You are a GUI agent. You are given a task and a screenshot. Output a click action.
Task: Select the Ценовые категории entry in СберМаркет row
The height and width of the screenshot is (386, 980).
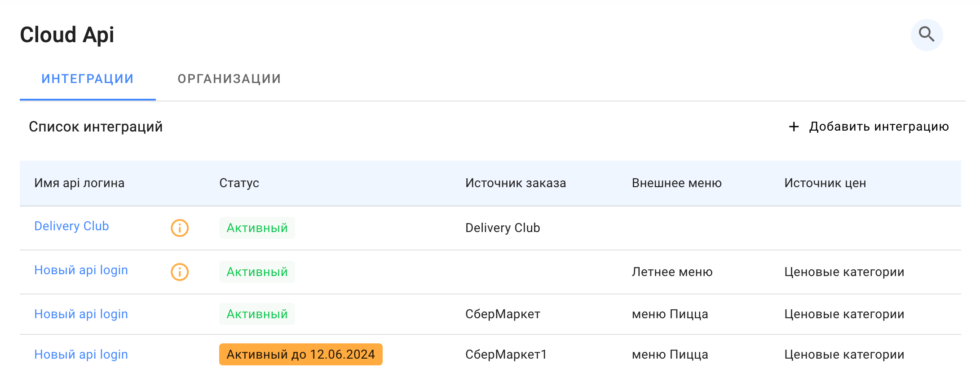tap(843, 314)
